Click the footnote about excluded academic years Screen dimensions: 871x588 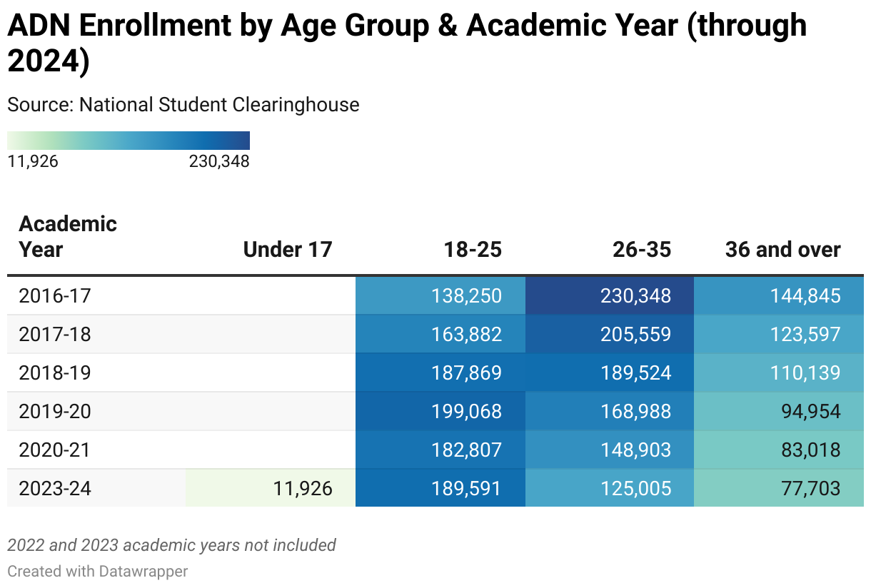[x=171, y=546]
